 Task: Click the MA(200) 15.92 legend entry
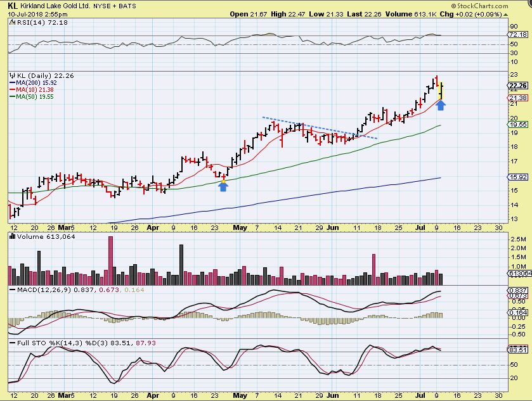(36, 83)
